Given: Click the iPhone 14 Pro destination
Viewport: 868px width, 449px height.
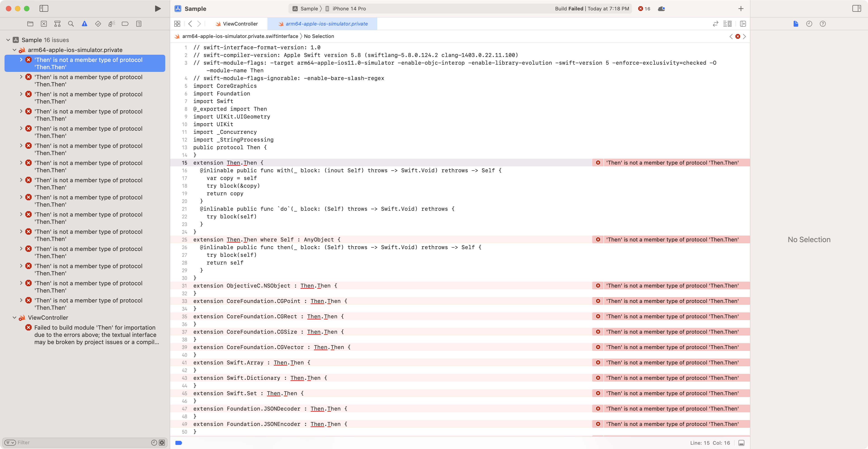Looking at the screenshot, I should [x=349, y=8].
